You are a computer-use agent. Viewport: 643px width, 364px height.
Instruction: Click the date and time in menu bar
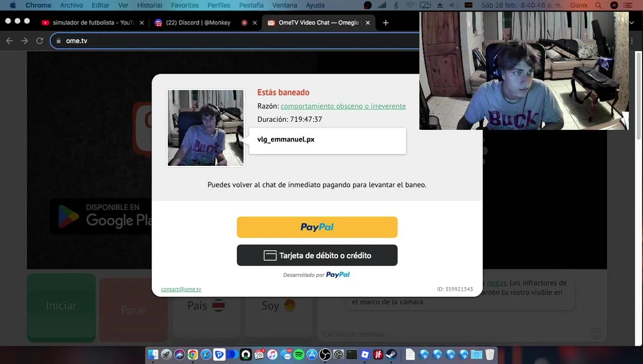click(522, 5)
